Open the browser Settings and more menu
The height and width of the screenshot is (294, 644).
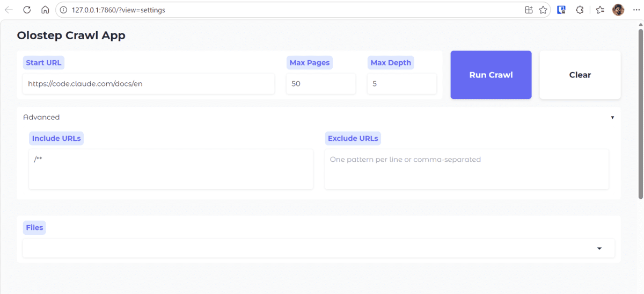tap(636, 10)
